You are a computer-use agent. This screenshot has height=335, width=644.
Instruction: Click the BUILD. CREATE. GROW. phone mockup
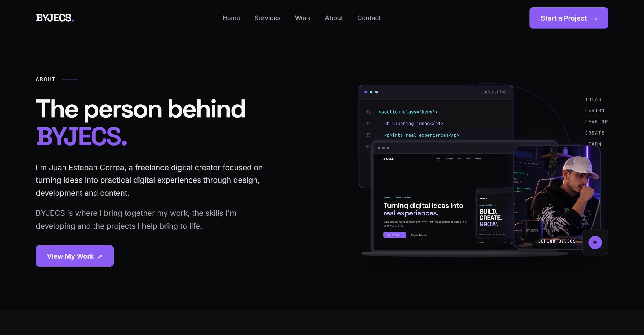click(x=495, y=213)
